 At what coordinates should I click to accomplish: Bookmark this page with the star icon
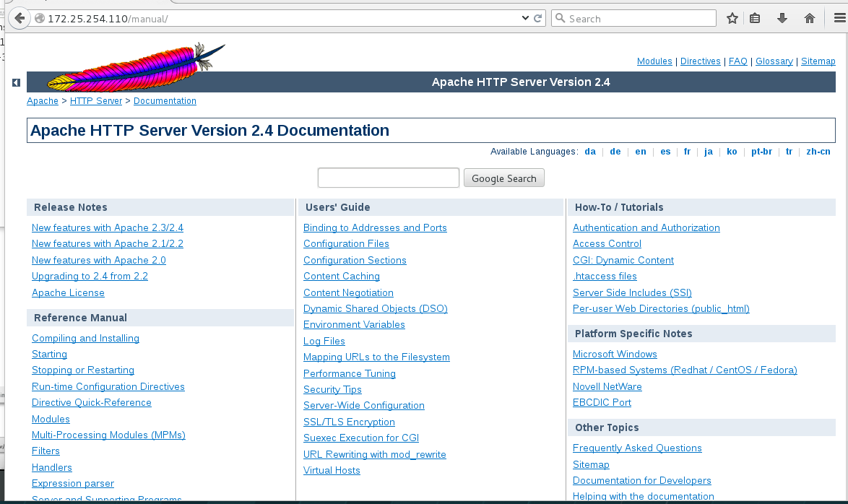tap(732, 18)
